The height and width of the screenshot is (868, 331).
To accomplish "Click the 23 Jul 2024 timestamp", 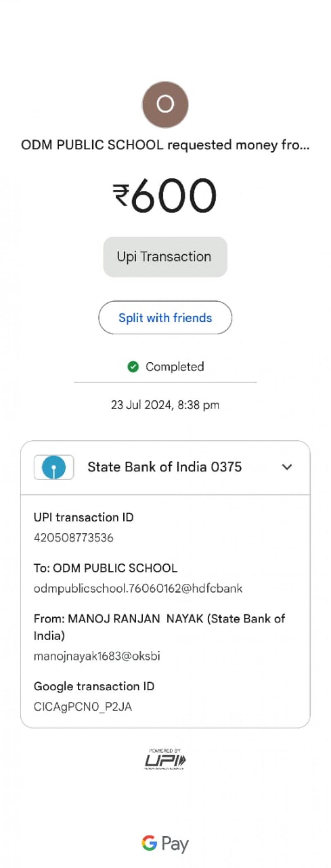I will (165, 405).
